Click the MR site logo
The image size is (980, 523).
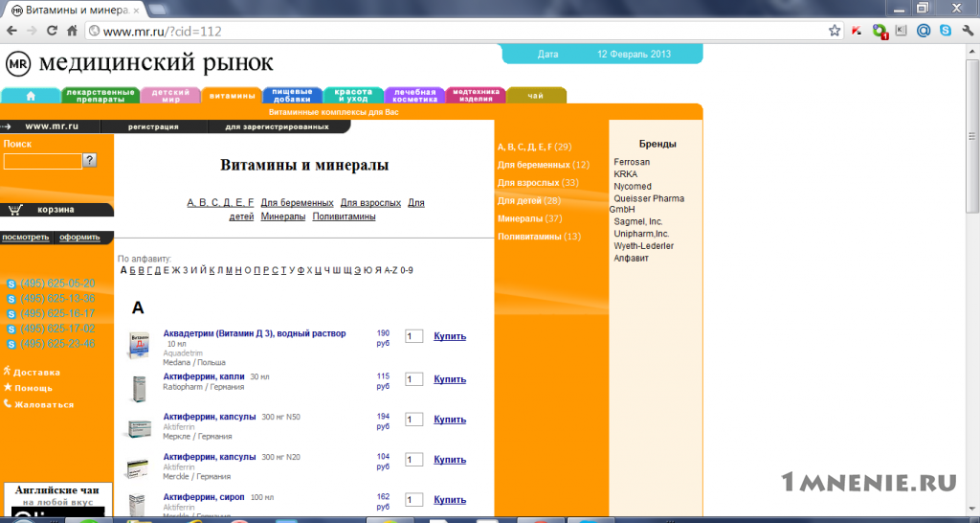(x=17, y=63)
